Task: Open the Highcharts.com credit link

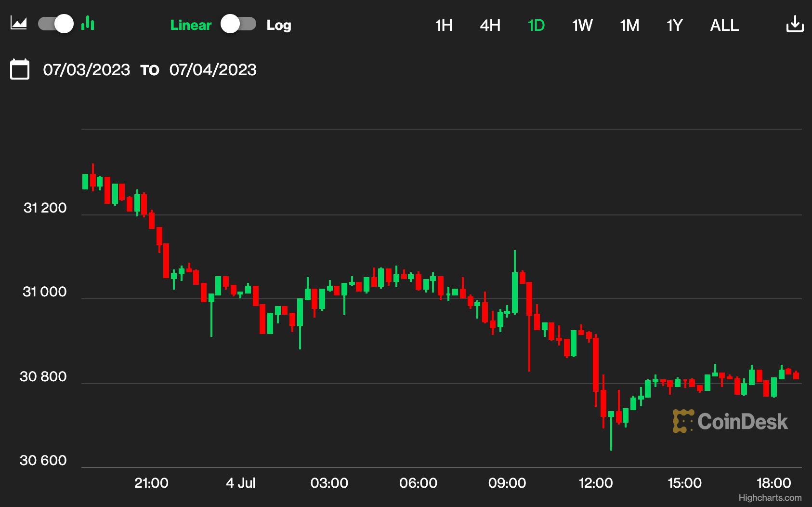Action: tap(770, 498)
